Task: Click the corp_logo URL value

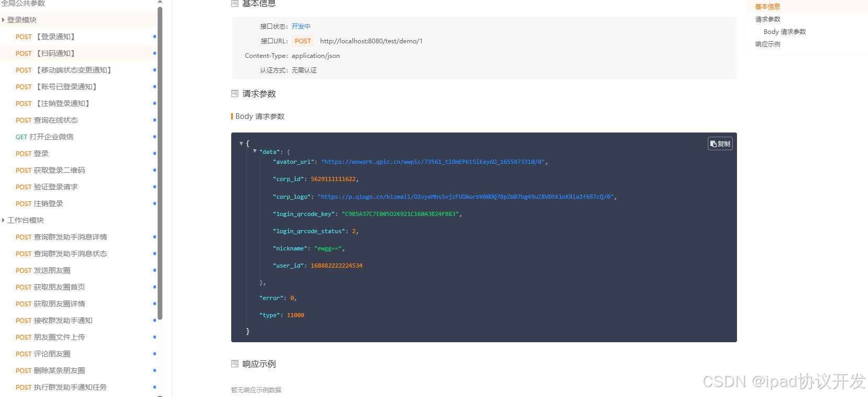Action: click(466, 197)
